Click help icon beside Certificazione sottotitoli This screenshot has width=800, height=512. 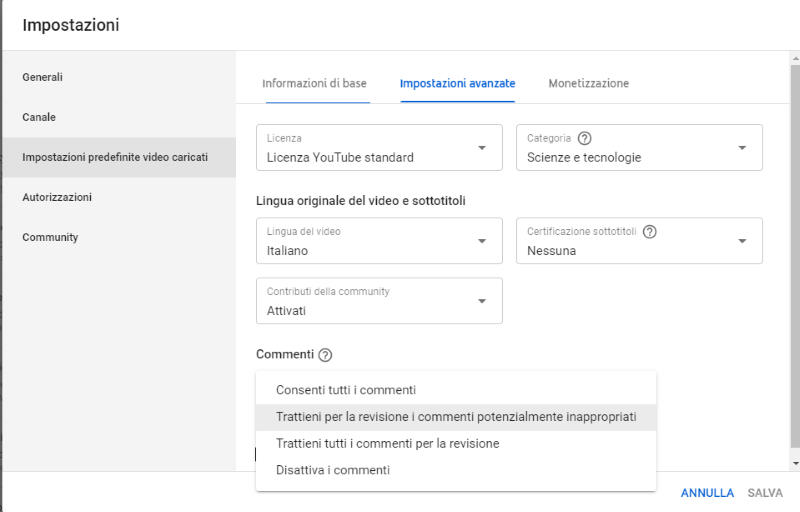coord(650,231)
